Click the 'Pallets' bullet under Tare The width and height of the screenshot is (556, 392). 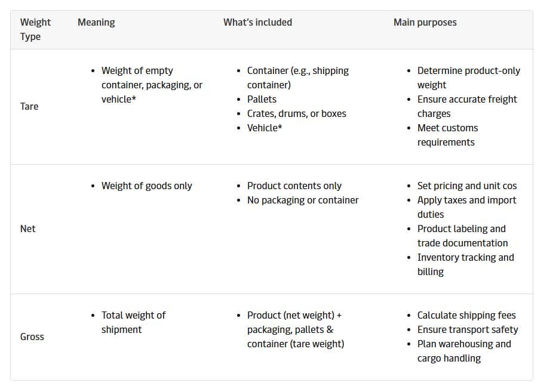pyautogui.click(x=262, y=99)
